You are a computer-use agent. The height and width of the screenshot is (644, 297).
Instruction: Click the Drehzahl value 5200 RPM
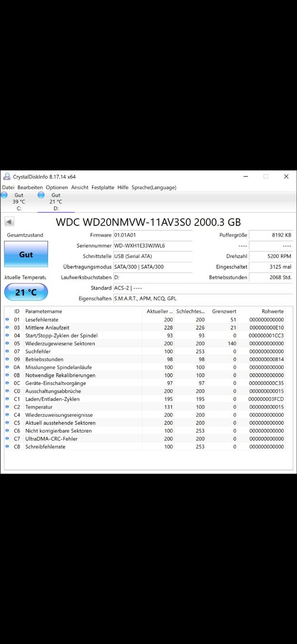(x=271, y=256)
